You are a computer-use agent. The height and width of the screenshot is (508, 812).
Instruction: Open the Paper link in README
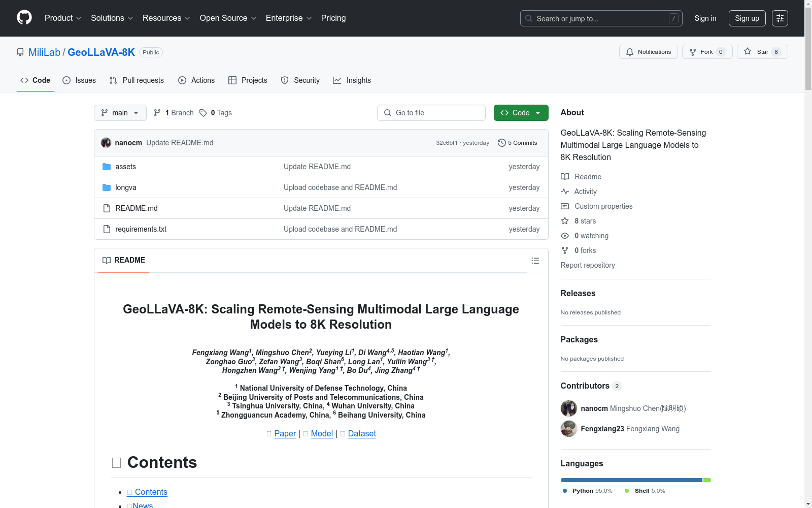285,433
